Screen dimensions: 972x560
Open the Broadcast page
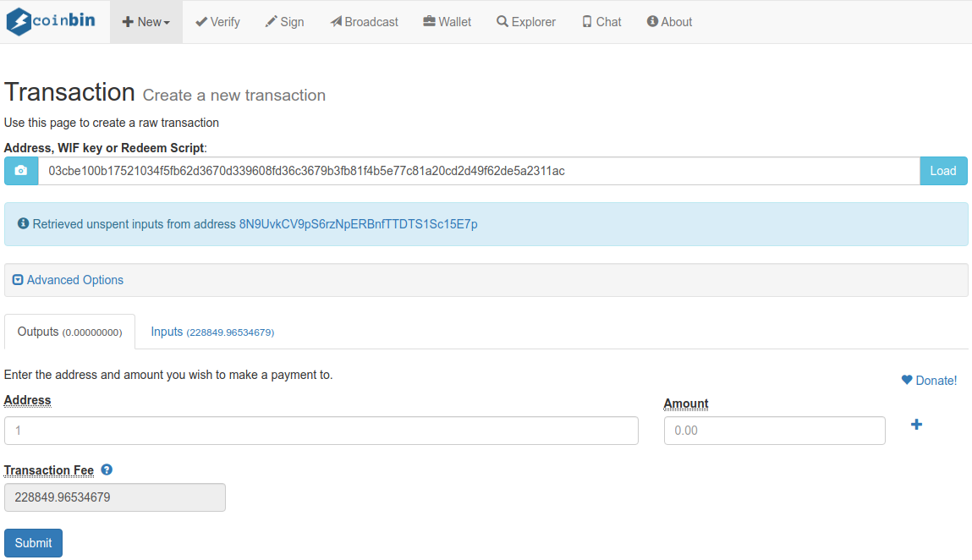tap(364, 22)
